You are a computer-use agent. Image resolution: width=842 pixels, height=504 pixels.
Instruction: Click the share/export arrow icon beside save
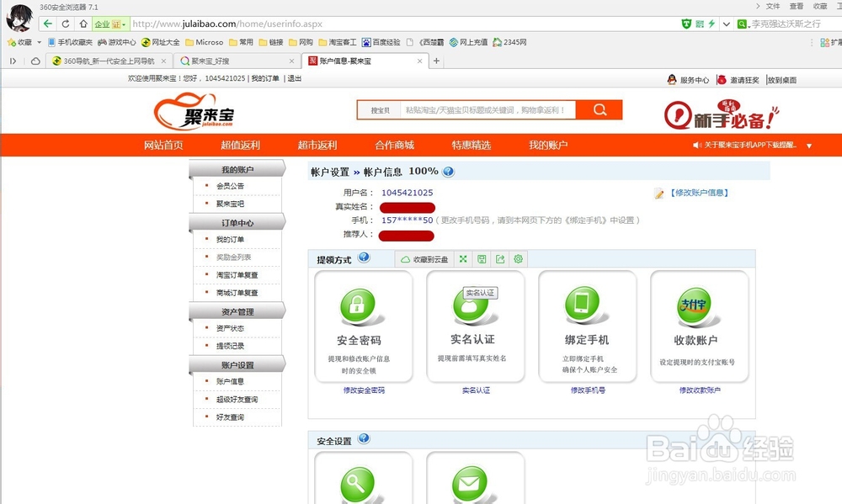(499, 259)
